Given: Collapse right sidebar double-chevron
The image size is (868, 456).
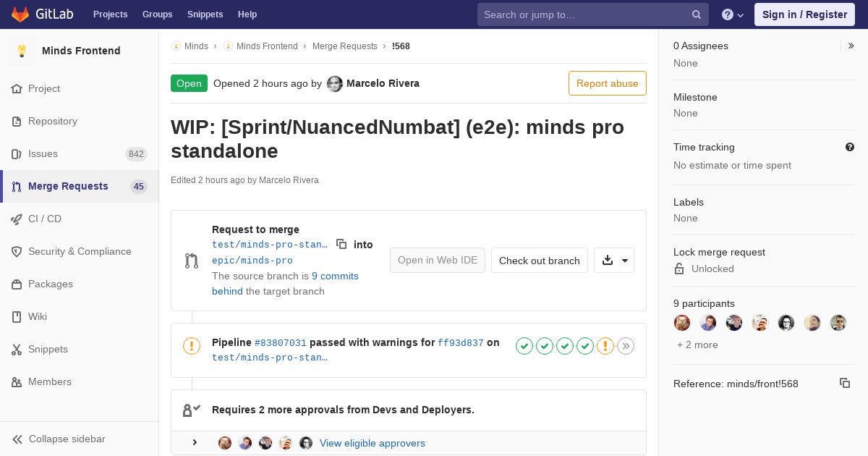Looking at the screenshot, I should click(851, 46).
